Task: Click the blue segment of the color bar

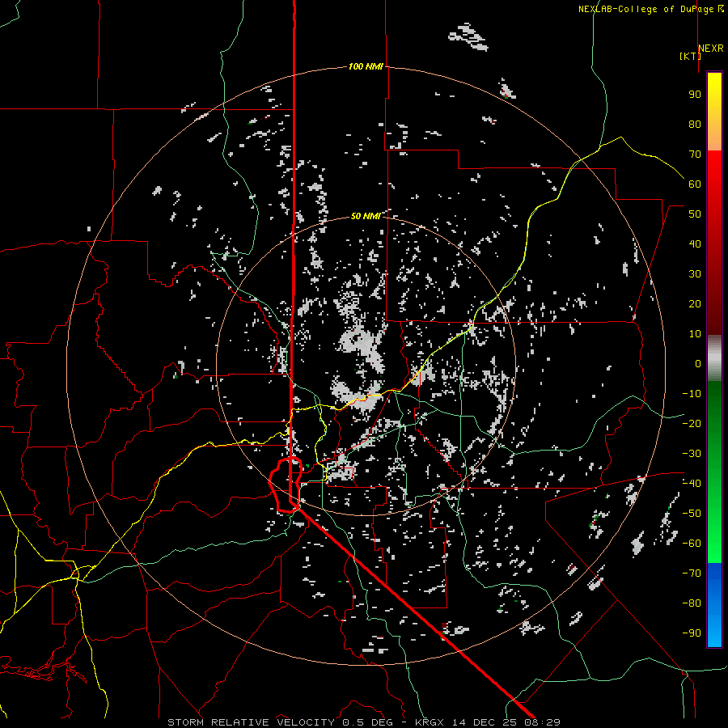Action: coord(714,605)
